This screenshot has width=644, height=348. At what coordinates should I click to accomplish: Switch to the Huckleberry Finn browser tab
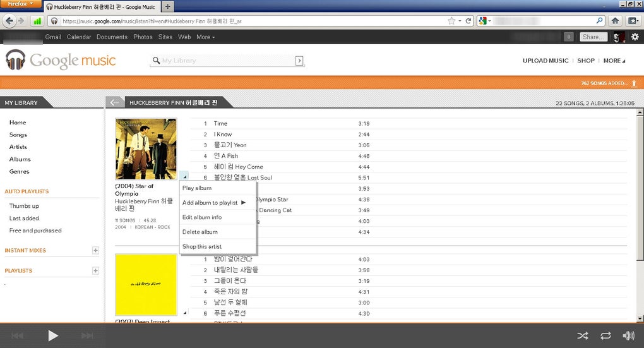click(x=102, y=6)
